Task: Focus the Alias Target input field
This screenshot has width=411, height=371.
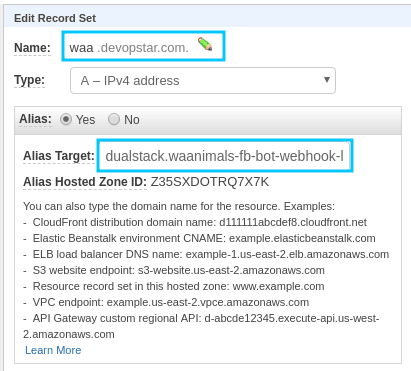Action: pyautogui.click(x=225, y=156)
